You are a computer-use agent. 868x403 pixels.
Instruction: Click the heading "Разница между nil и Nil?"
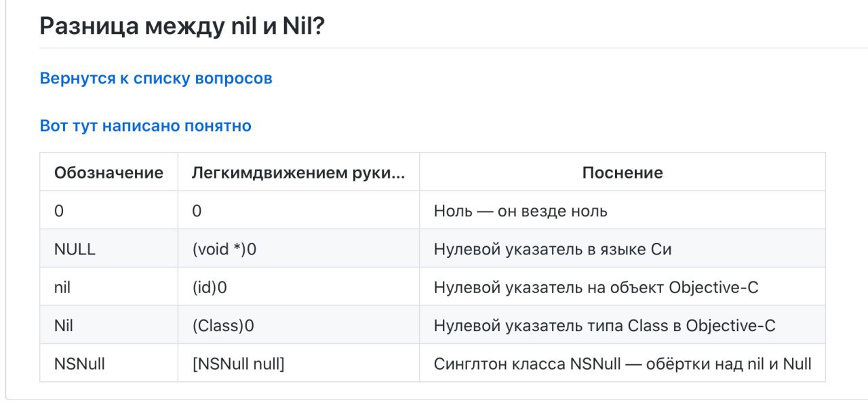point(182,26)
